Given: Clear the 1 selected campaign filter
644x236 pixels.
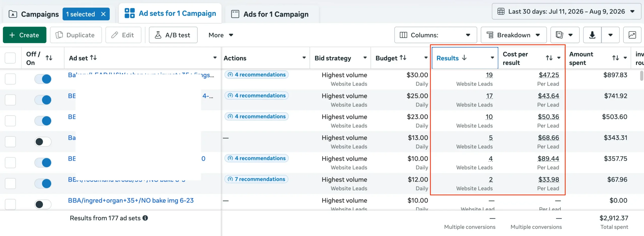Looking at the screenshot, I should pos(103,14).
